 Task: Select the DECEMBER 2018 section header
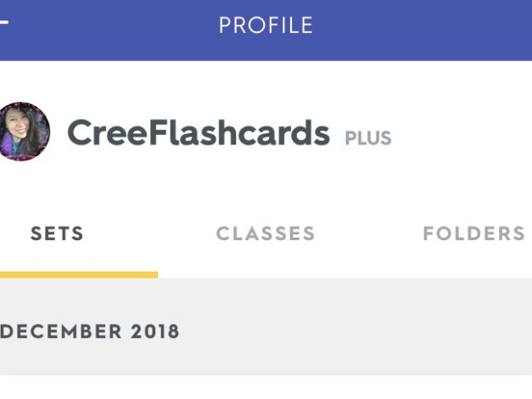[x=90, y=331]
